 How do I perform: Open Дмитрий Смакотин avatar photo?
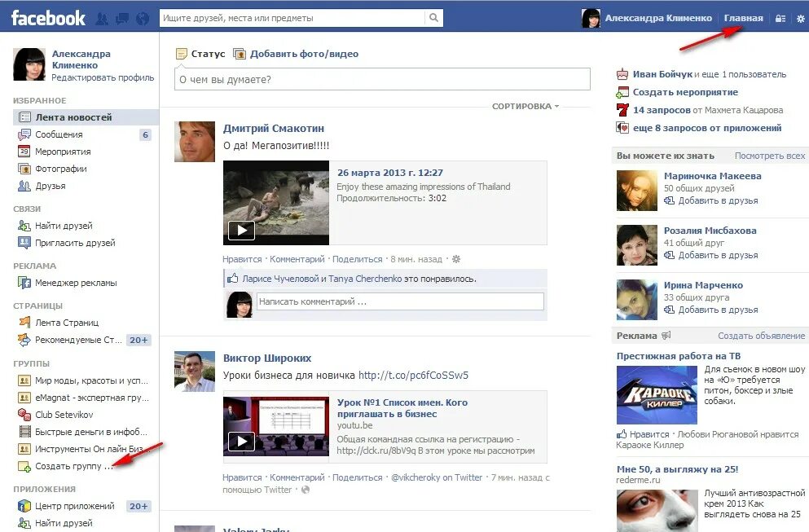pos(195,142)
